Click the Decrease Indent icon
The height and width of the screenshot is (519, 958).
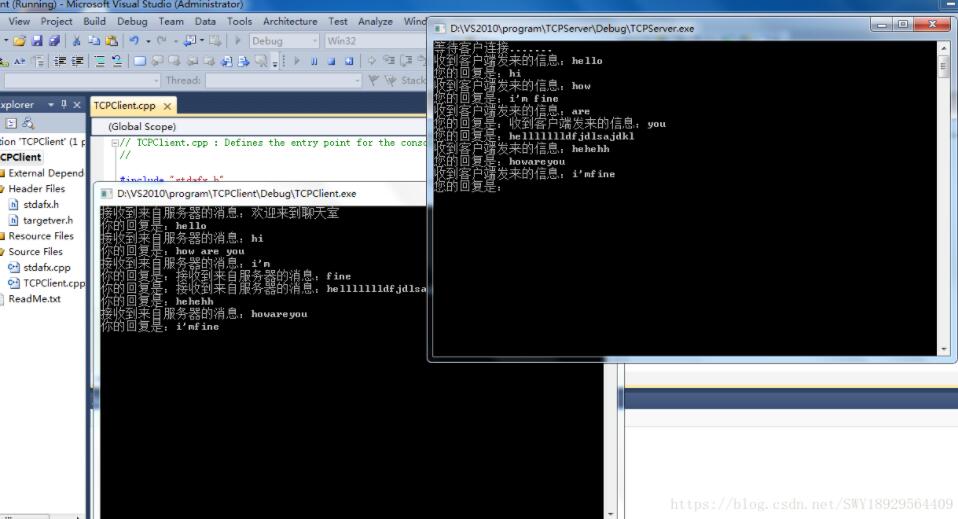point(60,61)
